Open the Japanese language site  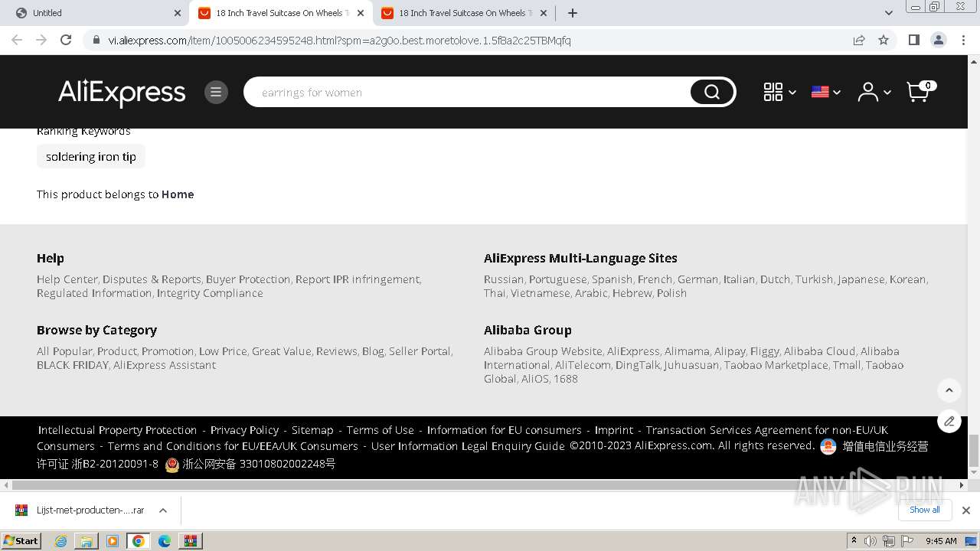(x=861, y=279)
